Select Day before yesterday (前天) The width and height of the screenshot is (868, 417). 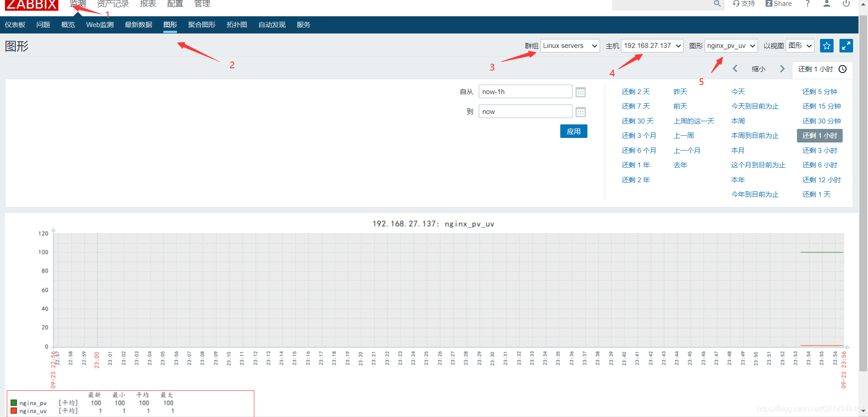click(x=680, y=106)
